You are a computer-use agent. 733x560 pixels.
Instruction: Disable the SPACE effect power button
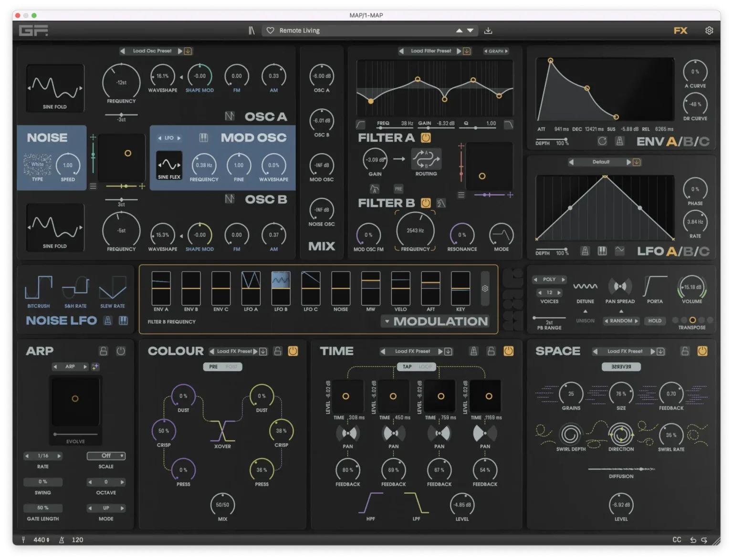pos(702,351)
